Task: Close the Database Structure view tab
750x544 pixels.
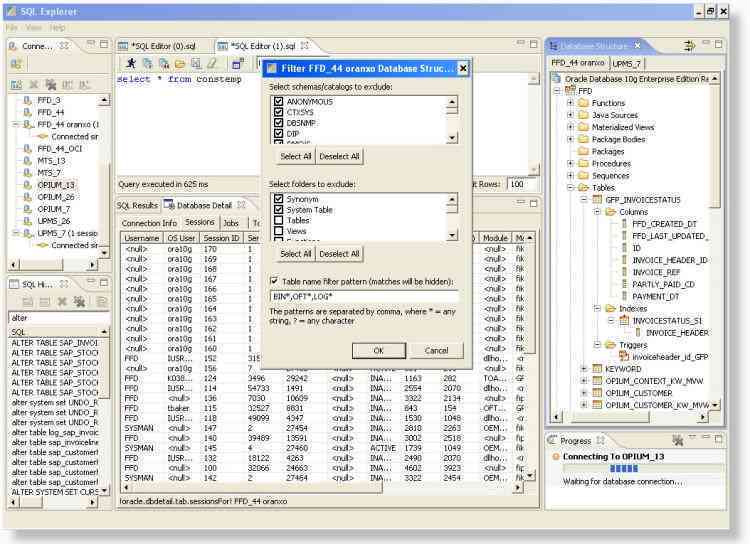Action: pos(637,45)
